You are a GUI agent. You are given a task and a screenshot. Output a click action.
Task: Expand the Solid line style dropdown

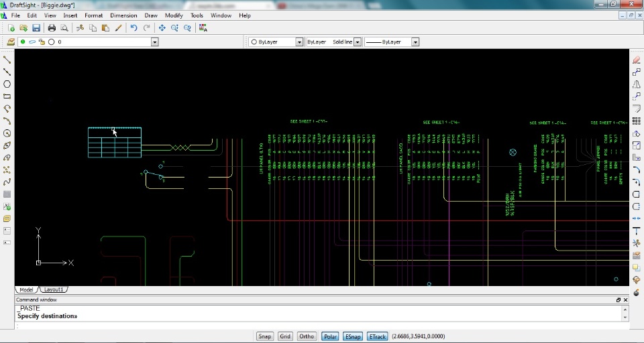357,42
